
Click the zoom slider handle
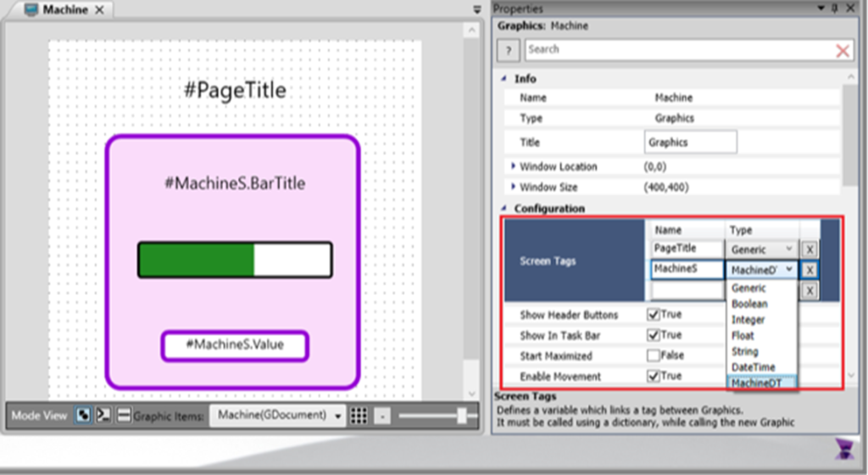click(x=462, y=415)
